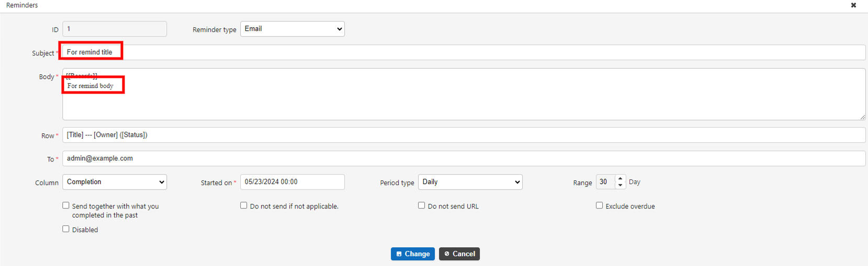Check Do not send if not applicable
Image resolution: width=868 pixels, height=266 pixels.
click(x=244, y=205)
